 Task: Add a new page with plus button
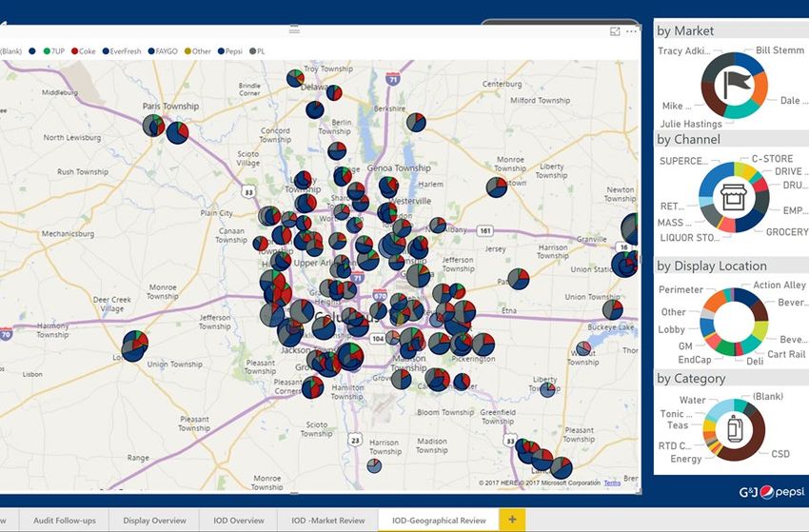(x=512, y=520)
